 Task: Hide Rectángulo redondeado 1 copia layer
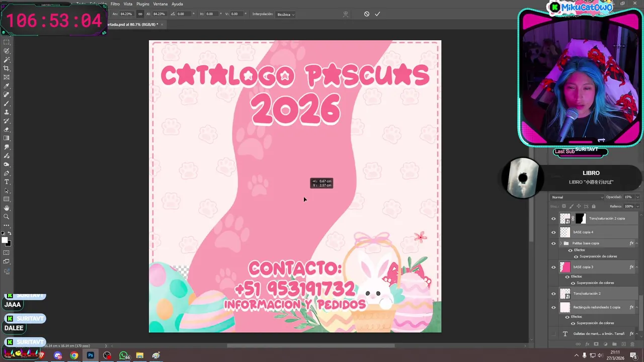click(x=553, y=307)
